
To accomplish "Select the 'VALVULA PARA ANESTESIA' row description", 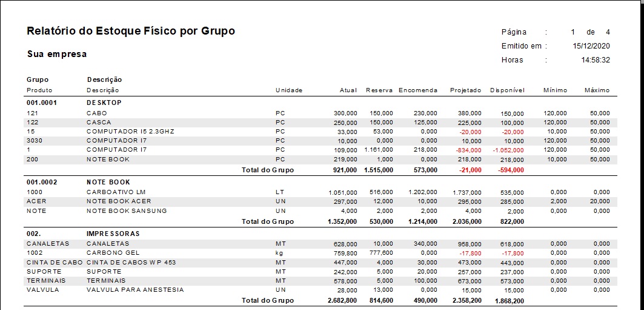I will tap(134, 290).
